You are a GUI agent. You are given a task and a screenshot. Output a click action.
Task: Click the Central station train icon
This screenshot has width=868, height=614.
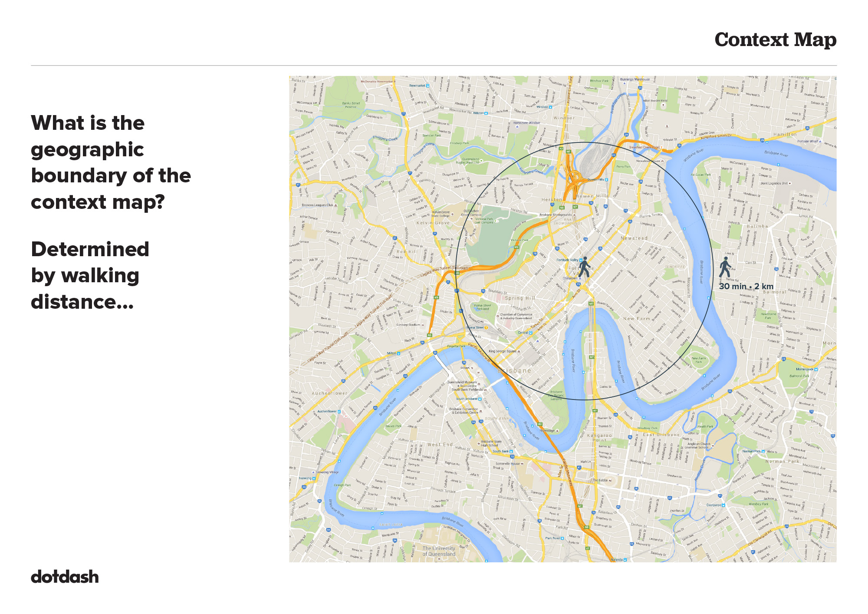pyautogui.click(x=530, y=333)
